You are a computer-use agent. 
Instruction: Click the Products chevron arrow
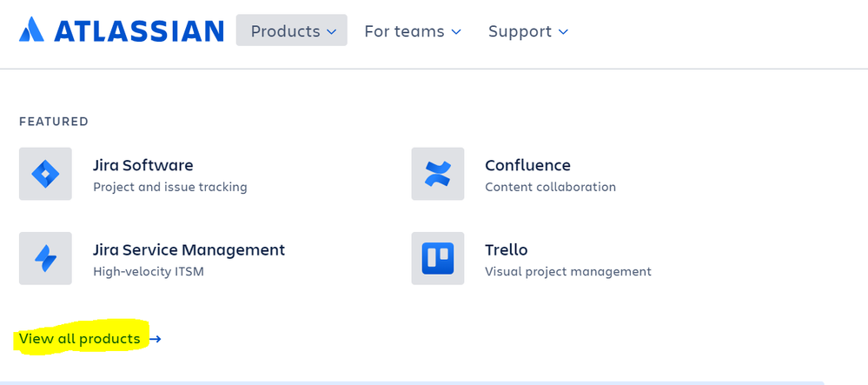click(331, 32)
